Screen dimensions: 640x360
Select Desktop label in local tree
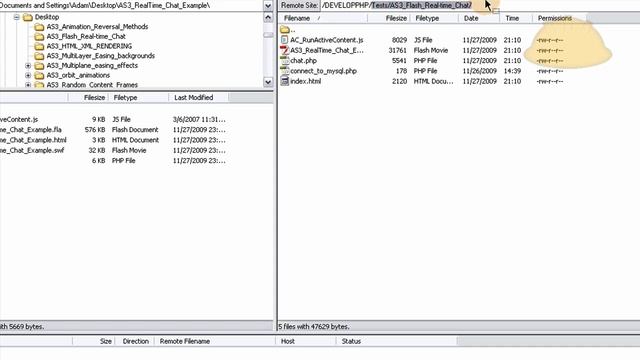pos(47,17)
